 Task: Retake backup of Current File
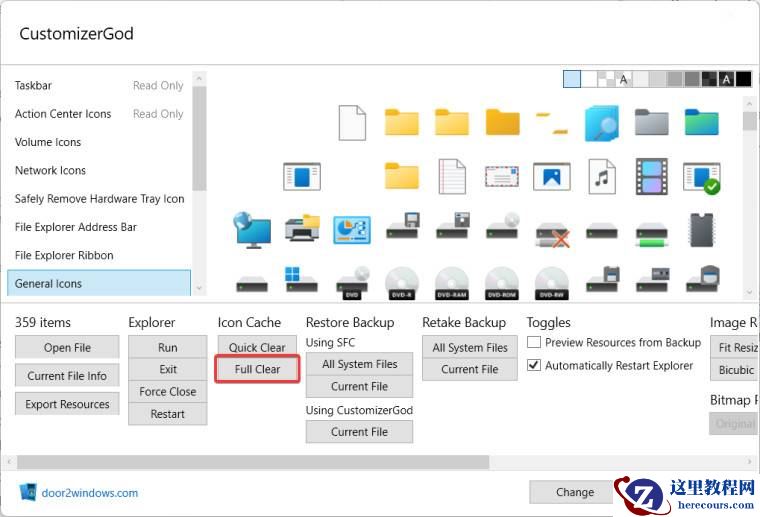coord(470,369)
